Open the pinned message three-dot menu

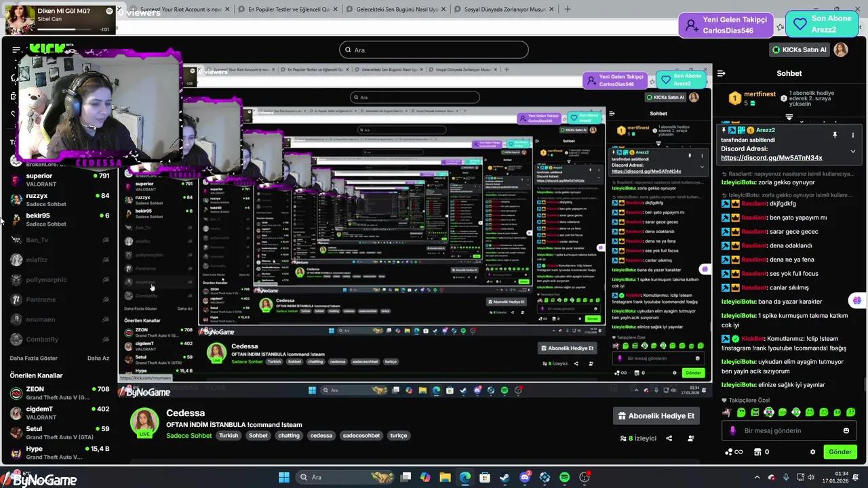click(x=853, y=136)
